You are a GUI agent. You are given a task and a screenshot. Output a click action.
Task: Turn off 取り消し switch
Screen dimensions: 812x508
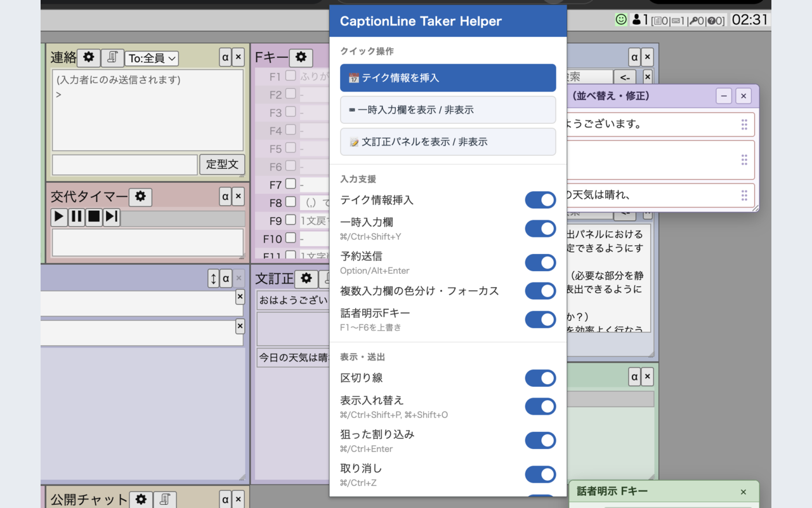click(x=540, y=474)
